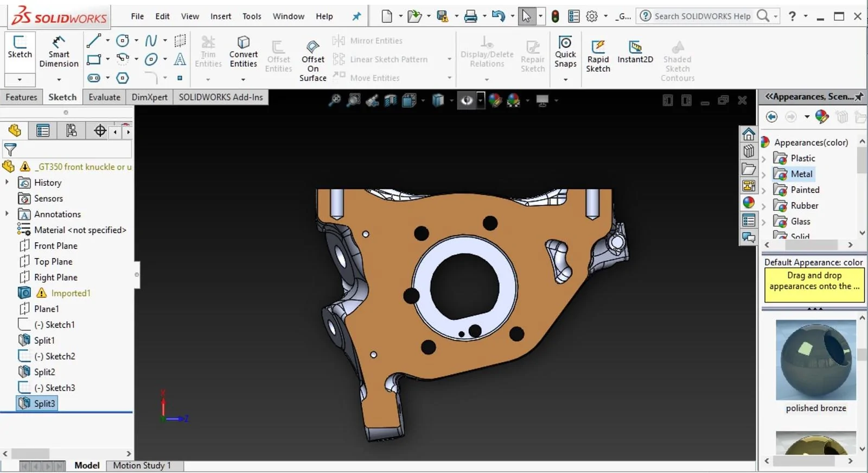The width and height of the screenshot is (868, 473).
Task: Select the Corner Rectangle tool
Action: 94,59
